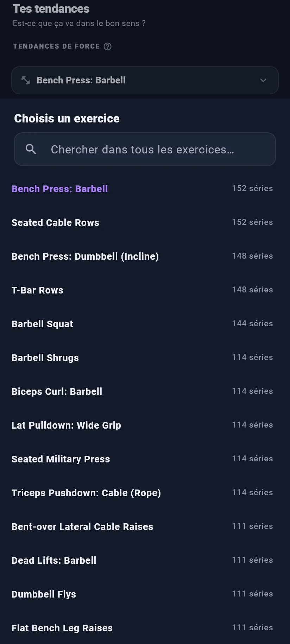Click the magnifying glass search icon
This screenshot has height=644, width=290.
pyautogui.click(x=31, y=149)
